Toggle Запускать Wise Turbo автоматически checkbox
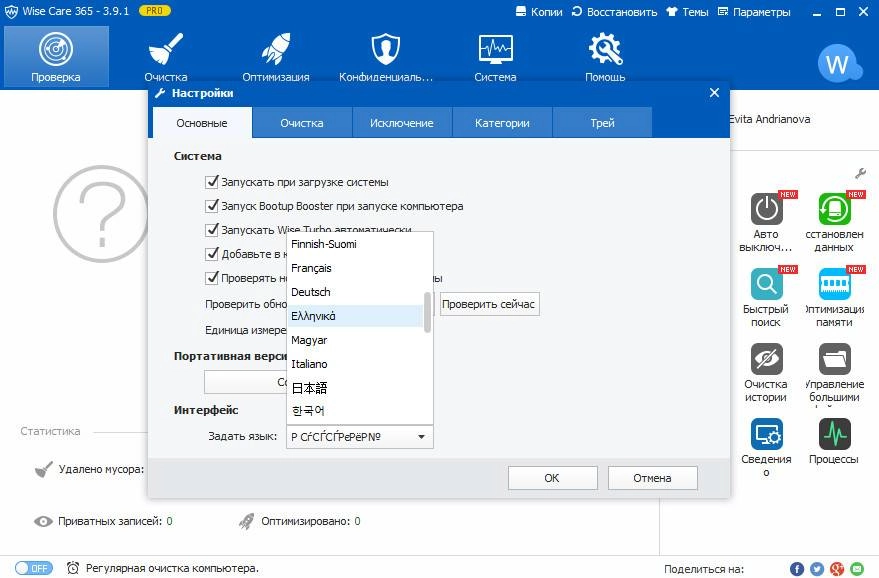The image size is (879, 578). [x=212, y=230]
